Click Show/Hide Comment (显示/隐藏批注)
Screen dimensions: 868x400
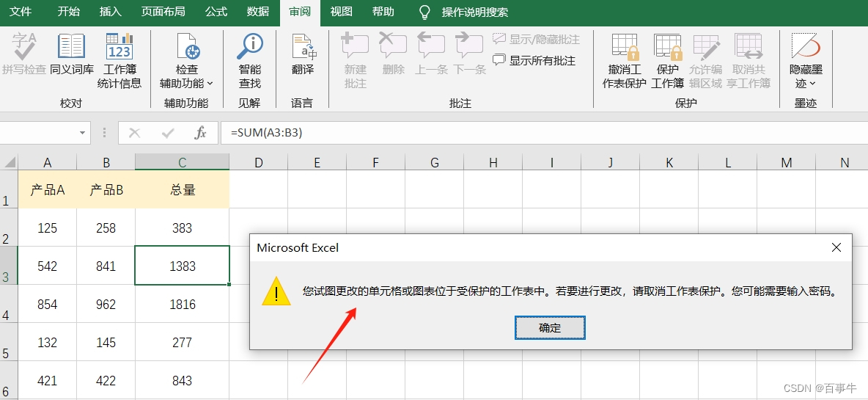click(x=536, y=40)
